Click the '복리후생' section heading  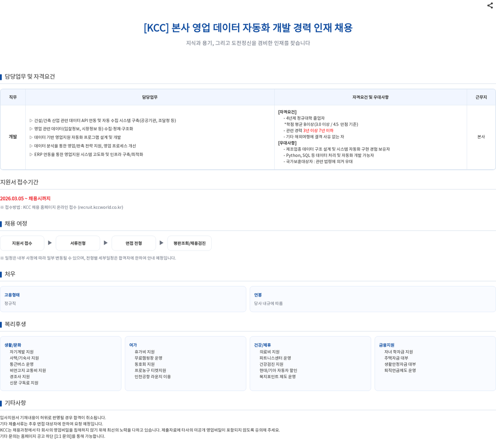[x=15, y=324]
